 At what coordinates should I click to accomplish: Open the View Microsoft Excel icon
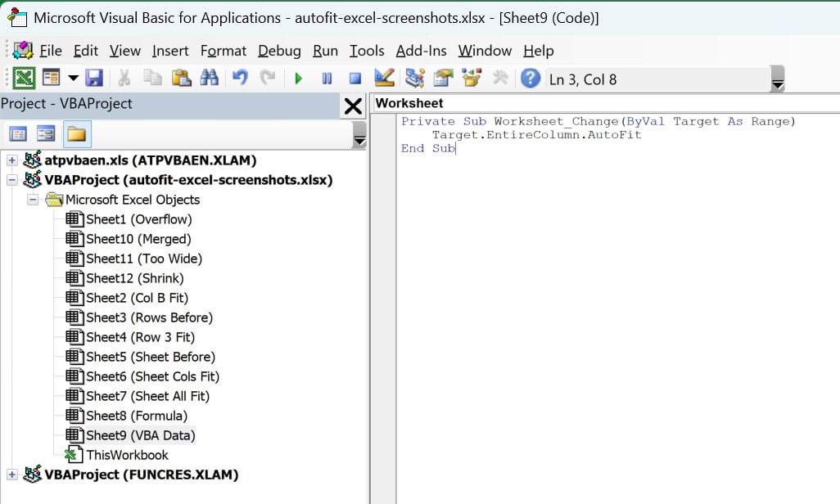(x=24, y=79)
